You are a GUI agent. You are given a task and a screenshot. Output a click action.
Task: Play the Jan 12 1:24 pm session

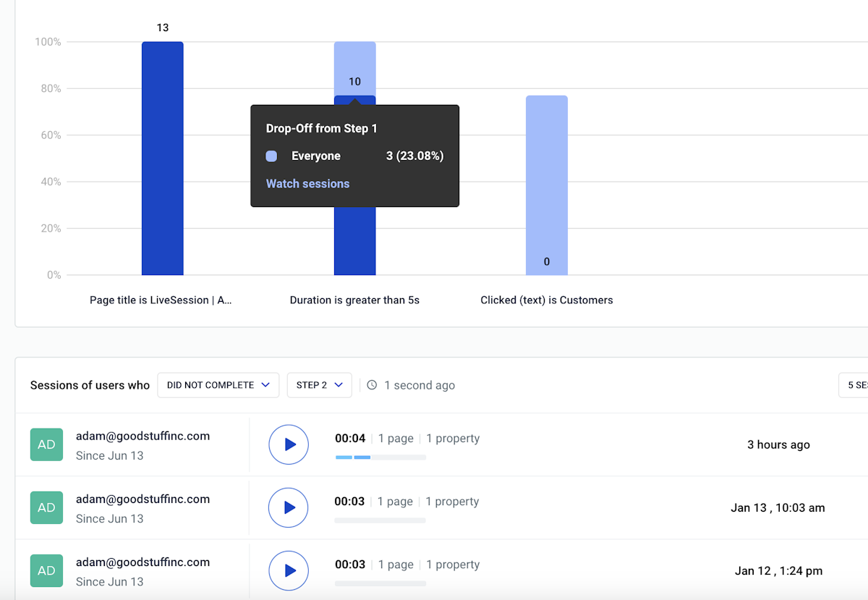click(289, 570)
